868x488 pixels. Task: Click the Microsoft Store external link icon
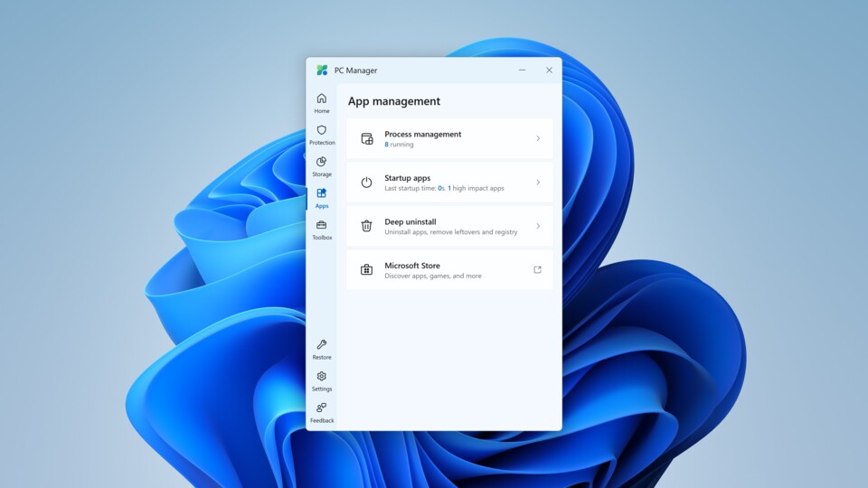point(537,270)
